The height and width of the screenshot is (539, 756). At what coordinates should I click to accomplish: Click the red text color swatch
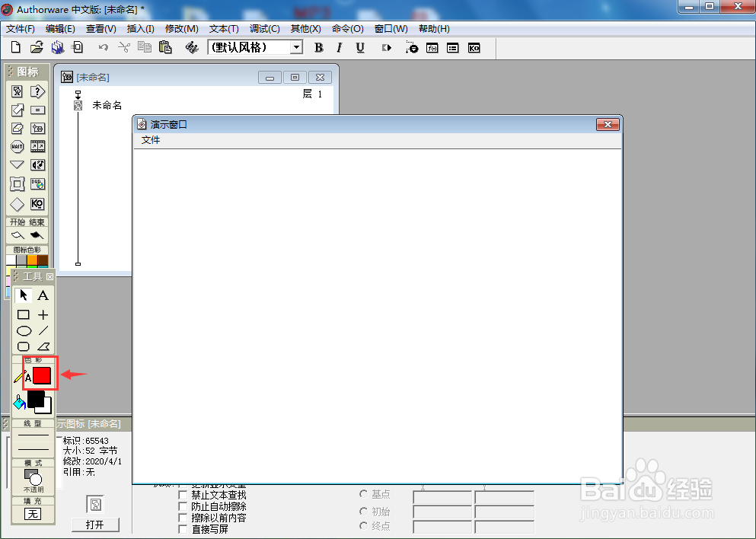[42, 375]
